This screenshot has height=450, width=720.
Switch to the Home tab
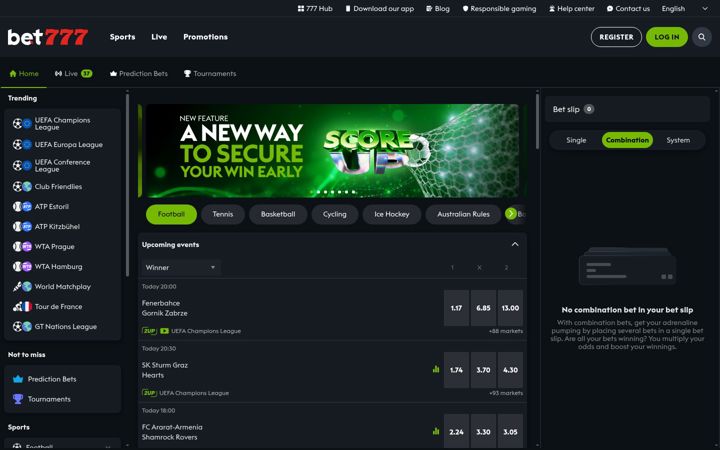coord(24,73)
